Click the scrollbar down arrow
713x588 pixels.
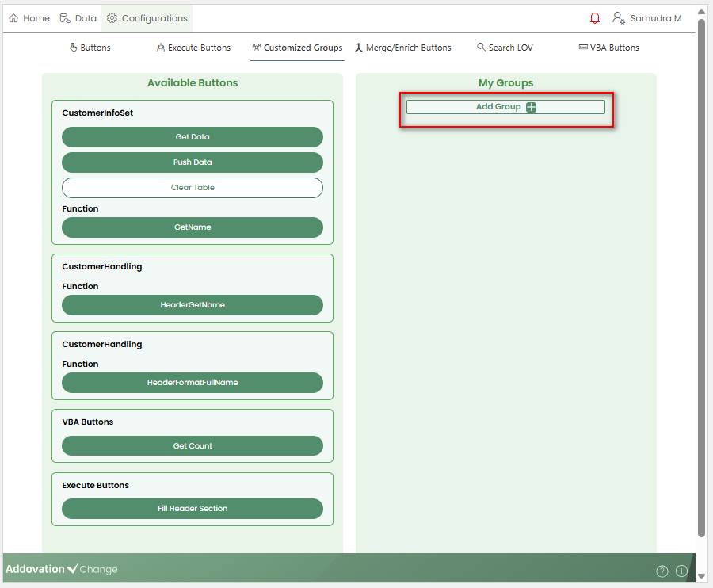point(701,576)
